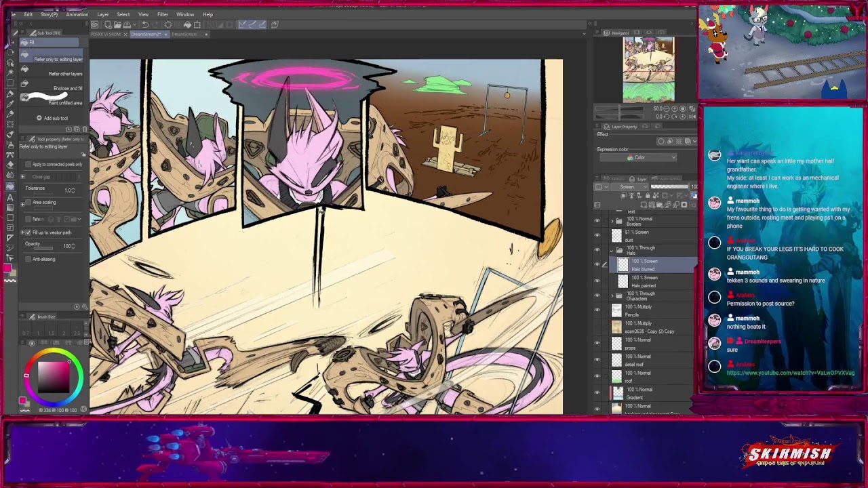Open the Window menu
This screenshot has height=488, width=868.
tap(185, 14)
